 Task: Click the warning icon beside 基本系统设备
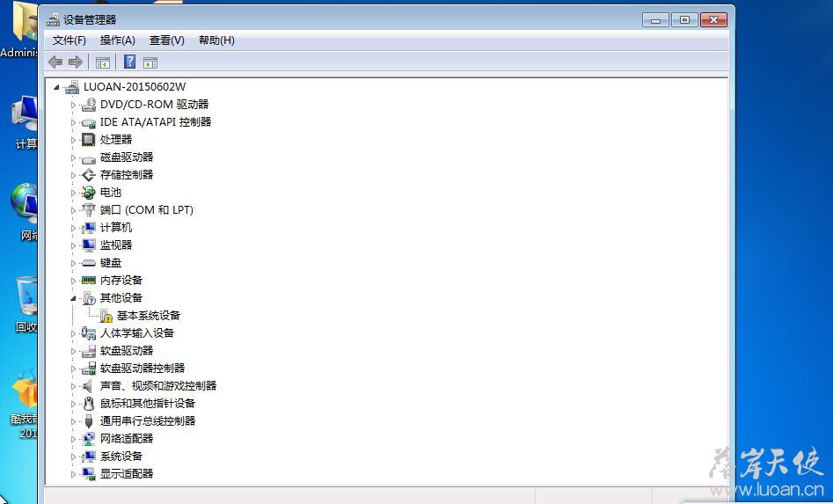pos(106,316)
